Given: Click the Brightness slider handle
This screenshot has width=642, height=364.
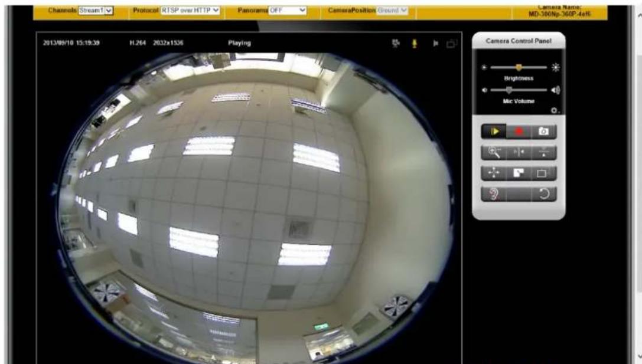Looking at the screenshot, I should pos(519,67).
